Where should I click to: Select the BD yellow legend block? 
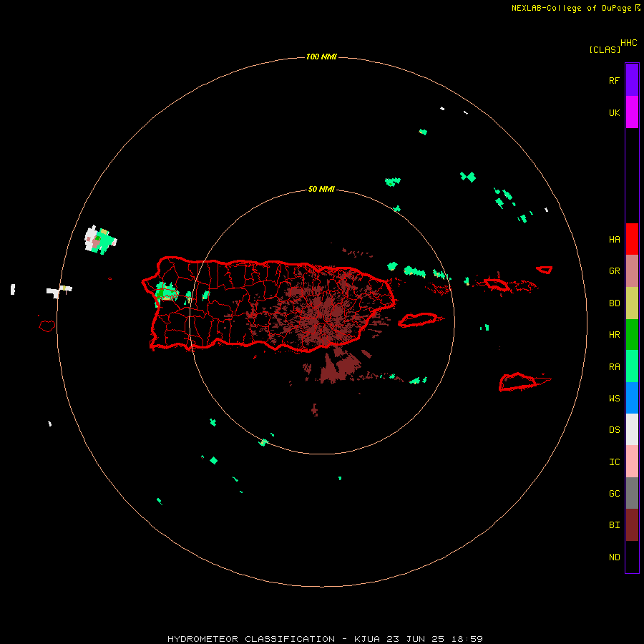[x=632, y=303]
